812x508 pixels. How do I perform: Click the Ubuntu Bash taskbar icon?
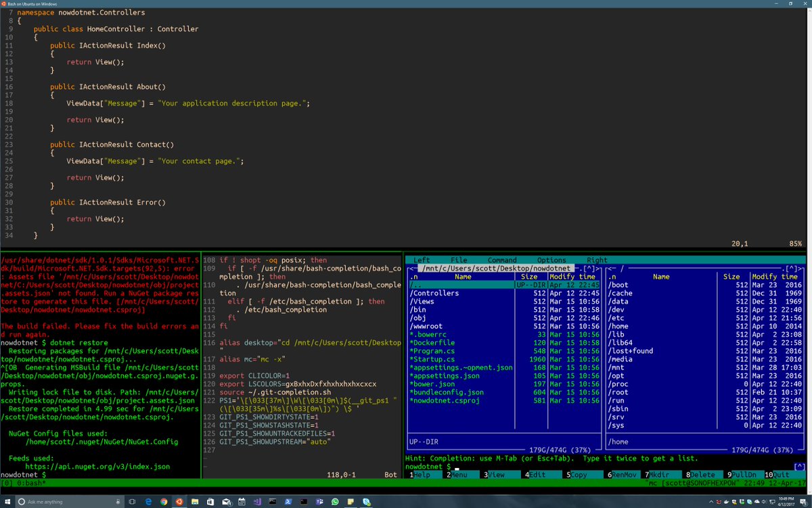tap(179, 501)
